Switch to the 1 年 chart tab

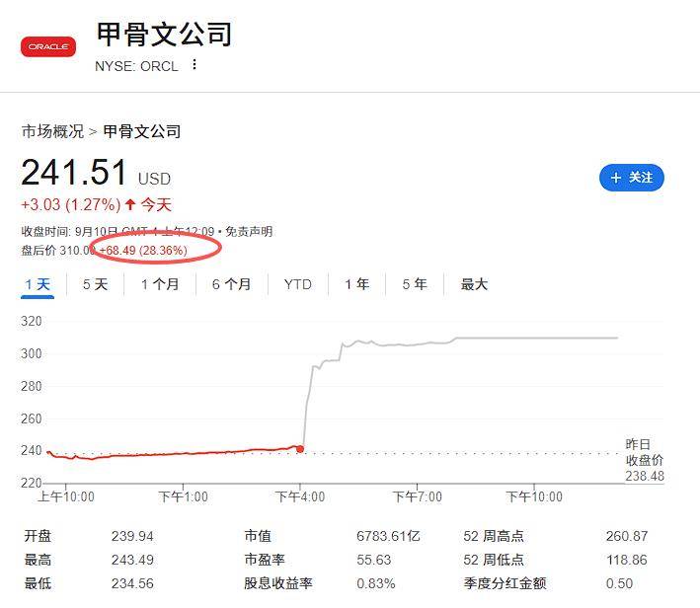[x=356, y=284]
